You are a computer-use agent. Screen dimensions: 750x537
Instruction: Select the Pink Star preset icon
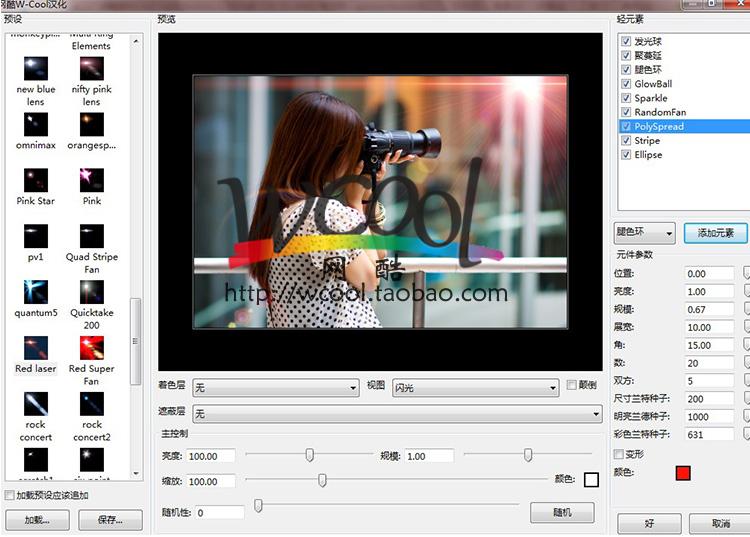36,180
